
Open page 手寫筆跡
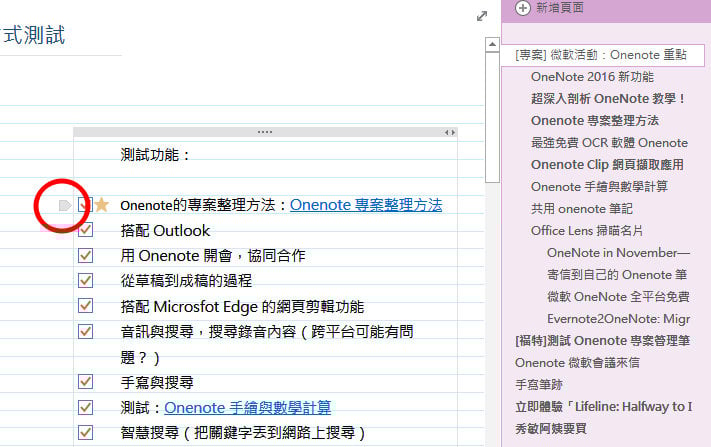(539, 385)
